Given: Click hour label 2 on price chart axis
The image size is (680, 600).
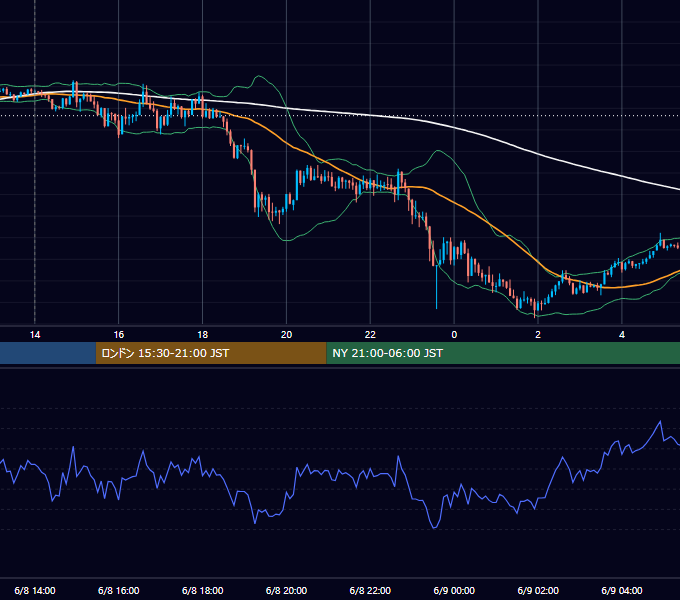Looking at the screenshot, I should 538,335.
